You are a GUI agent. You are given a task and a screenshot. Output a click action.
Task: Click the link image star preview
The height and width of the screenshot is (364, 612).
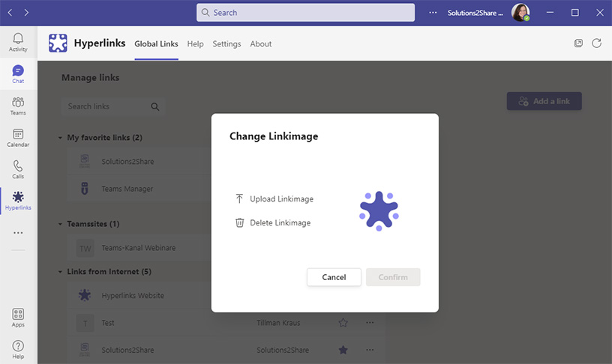[x=379, y=211]
